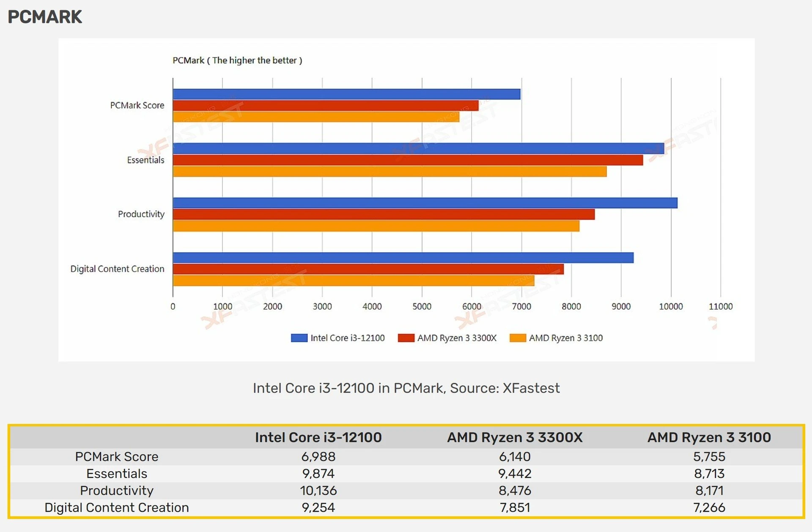The image size is (812, 532).
Task: Click the 'Digital Content Creation' chart axis label
Action: coord(117,269)
